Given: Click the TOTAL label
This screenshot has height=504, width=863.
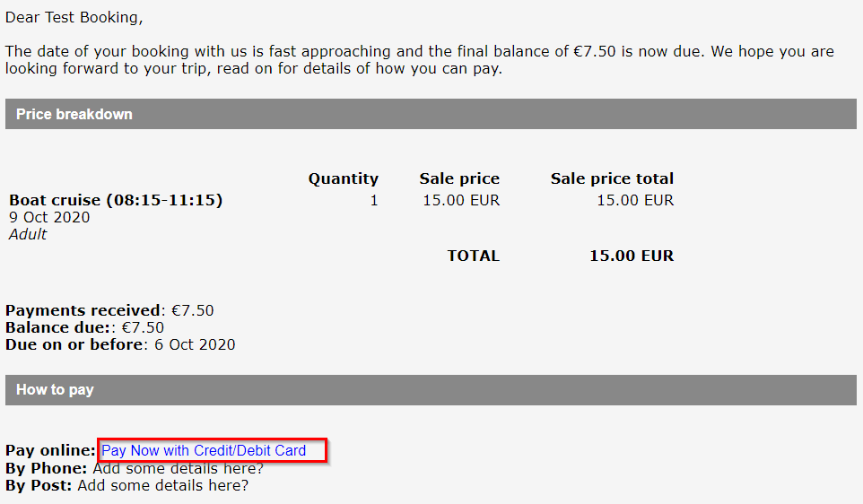Looking at the screenshot, I should click(x=474, y=256).
